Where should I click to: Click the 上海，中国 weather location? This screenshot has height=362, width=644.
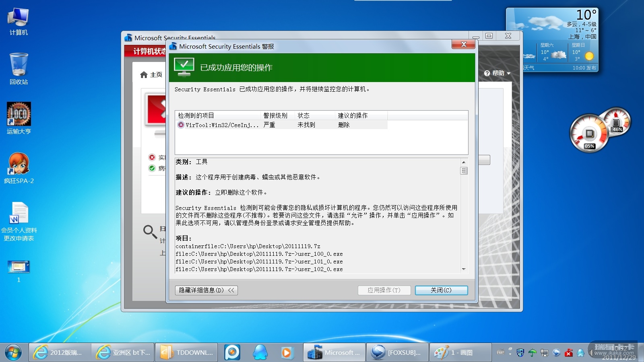click(582, 37)
